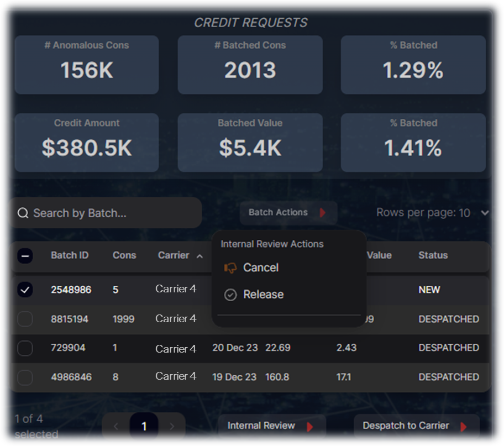
Task: Click red arrow on Despatch to Carrier
Action: (463, 427)
